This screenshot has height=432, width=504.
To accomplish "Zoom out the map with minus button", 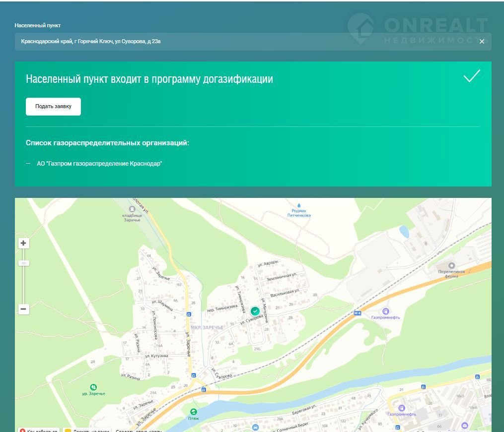I will pyautogui.click(x=23, y=309).
